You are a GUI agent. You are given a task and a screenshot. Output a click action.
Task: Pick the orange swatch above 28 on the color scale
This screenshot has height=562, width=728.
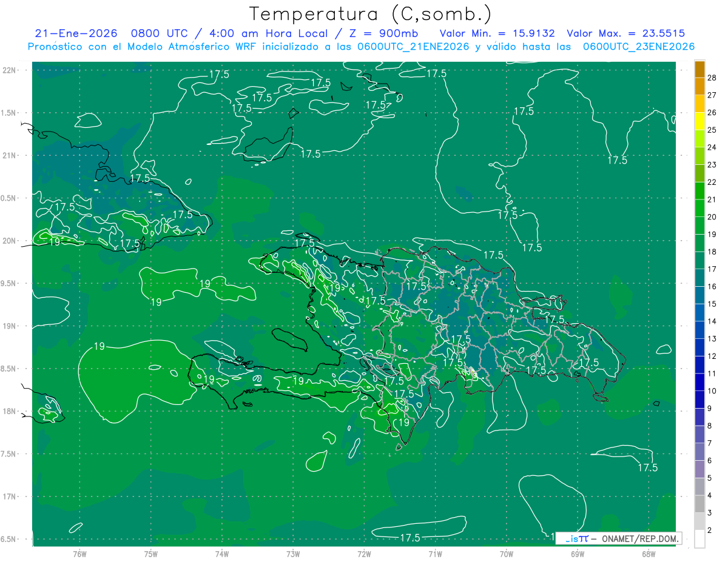(699, 69)
